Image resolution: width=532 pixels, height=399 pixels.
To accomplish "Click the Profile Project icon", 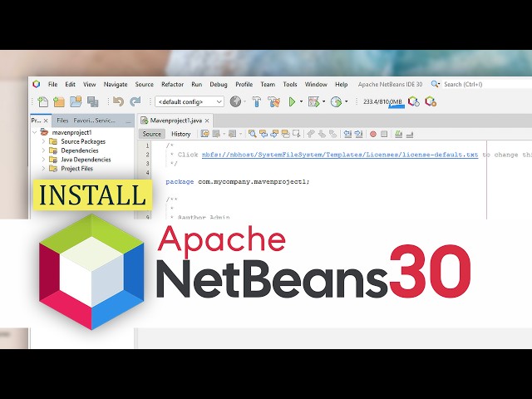I will click(336, 101).
